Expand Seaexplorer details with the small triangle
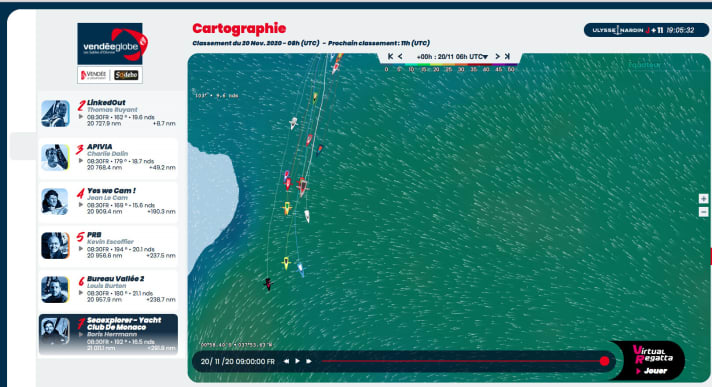This screenshot has height=387, width=712. click(x=81, y=334)
